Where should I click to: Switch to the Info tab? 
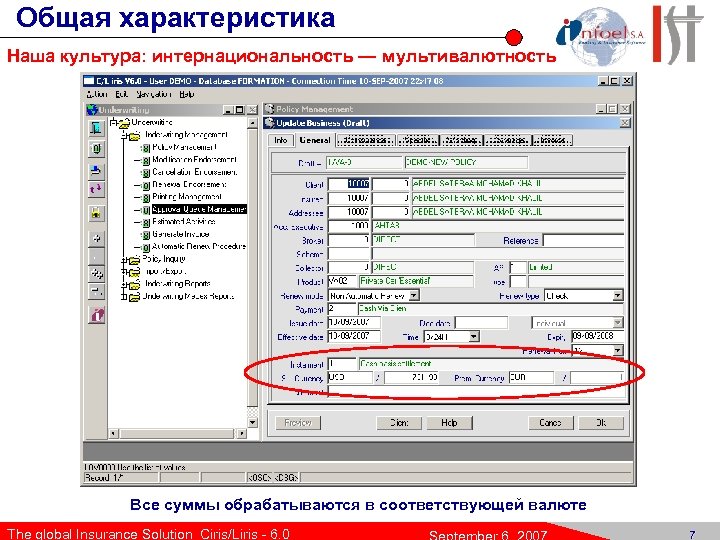pyautogui.click(x=281, y=140)
